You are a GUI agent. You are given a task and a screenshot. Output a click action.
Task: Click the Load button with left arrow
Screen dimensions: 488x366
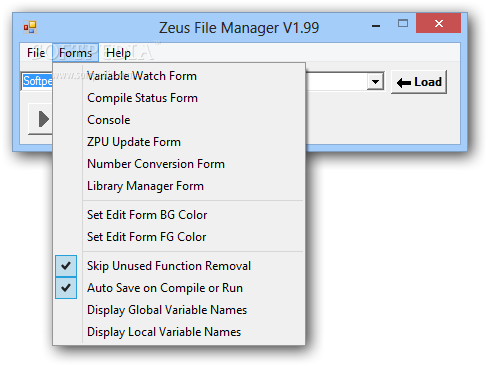click(419, 82)
